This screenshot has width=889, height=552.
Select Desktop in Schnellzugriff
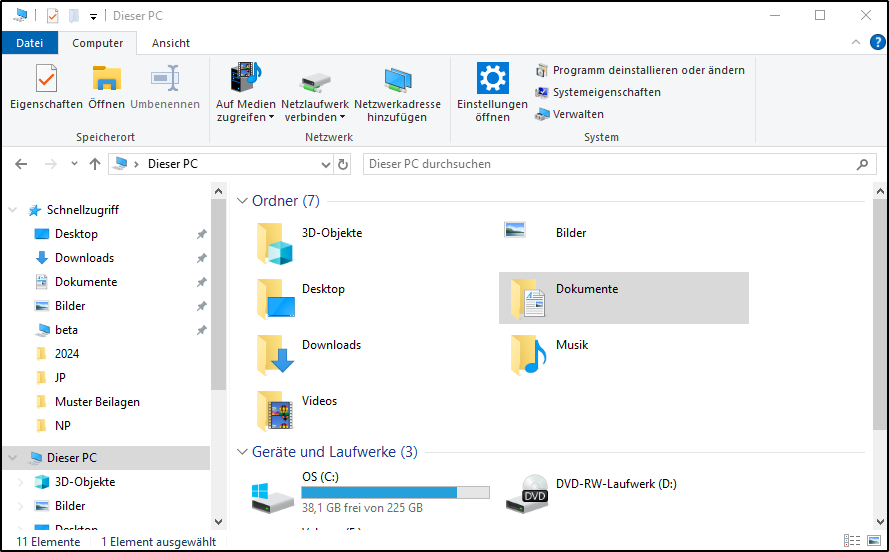(x=76, y=234)
